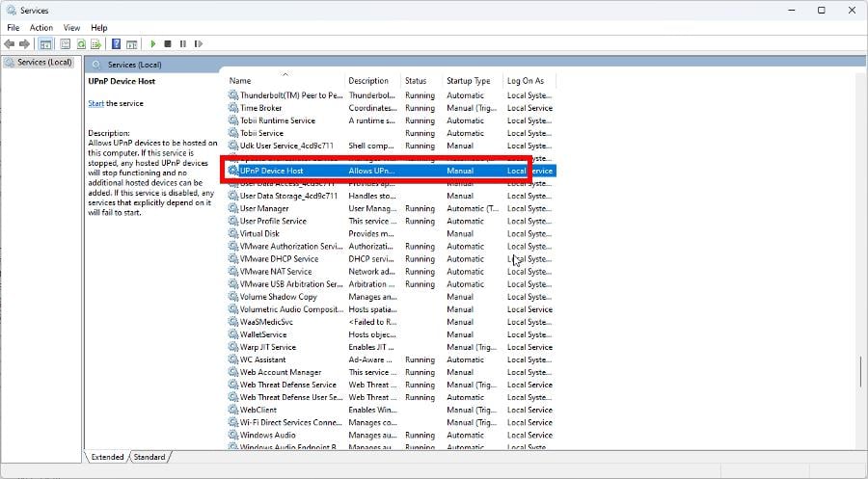Click the gear icon beside VMware NAT Service
The image size is (868, 479).
pos(233,272)
